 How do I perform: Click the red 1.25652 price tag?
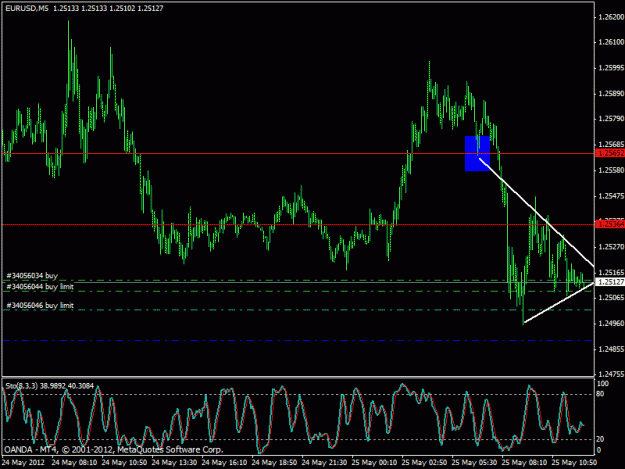point(609,153)
